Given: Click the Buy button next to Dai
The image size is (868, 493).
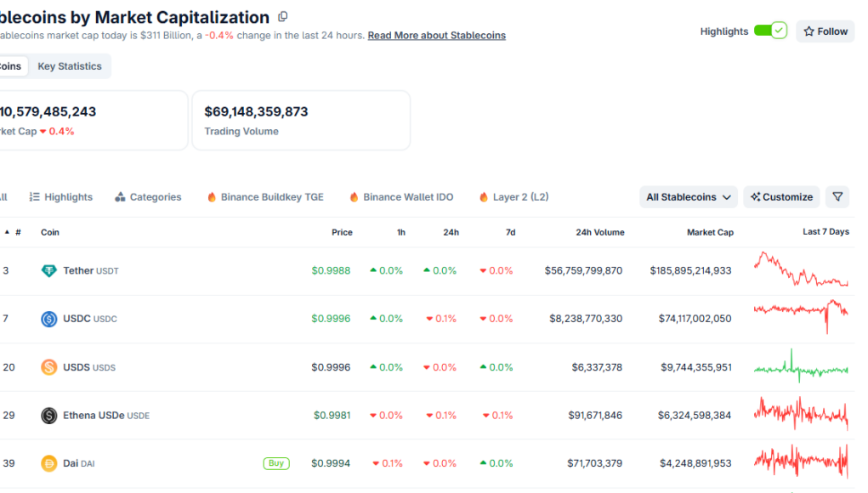Looking at the screenshot, I should point(275,463).
